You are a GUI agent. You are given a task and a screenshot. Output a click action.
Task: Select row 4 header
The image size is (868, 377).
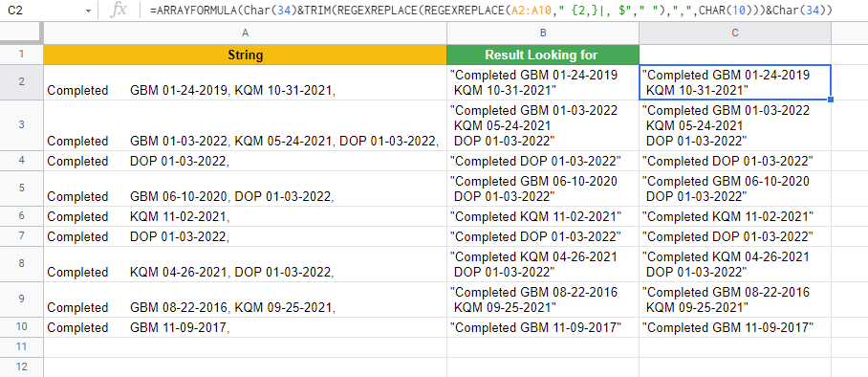[22, 161]
